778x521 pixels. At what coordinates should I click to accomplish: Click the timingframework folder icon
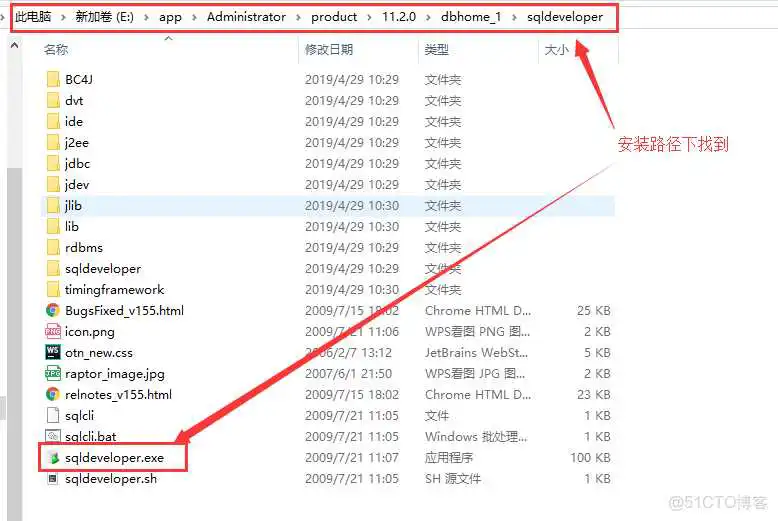click(53, 289)
